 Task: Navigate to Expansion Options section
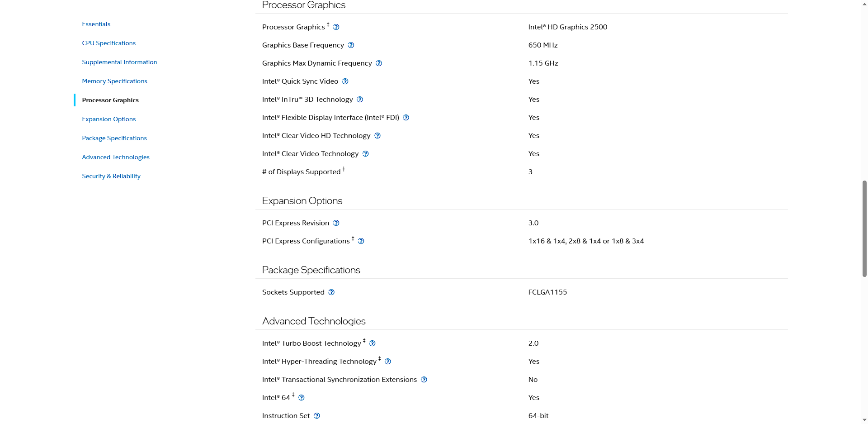click(x=108, y=119)
